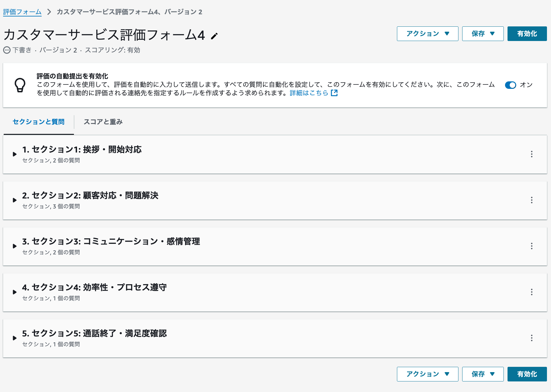Expand セクション1: 挨拶・開始対応 with its triangle
The height and width of the screenshot is (392, 551).
[x=15, y=154]
